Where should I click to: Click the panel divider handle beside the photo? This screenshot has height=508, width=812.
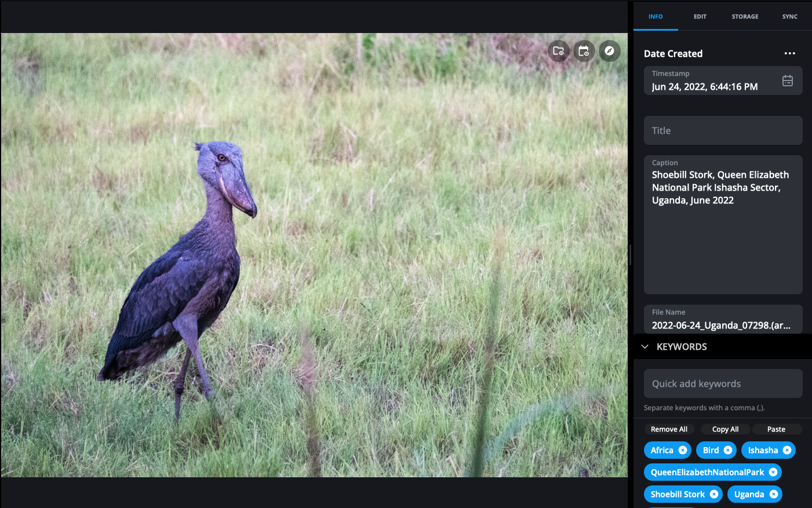(x=630, y=255)
